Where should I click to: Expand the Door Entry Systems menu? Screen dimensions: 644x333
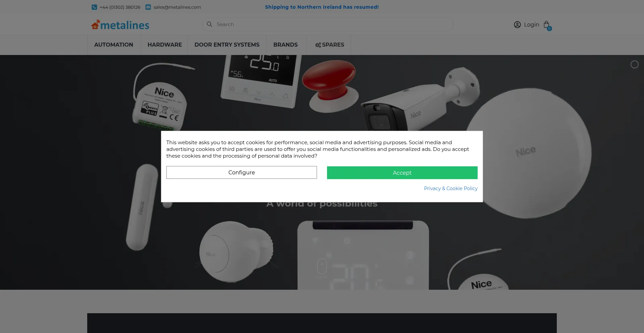click(x=227, y=45)
